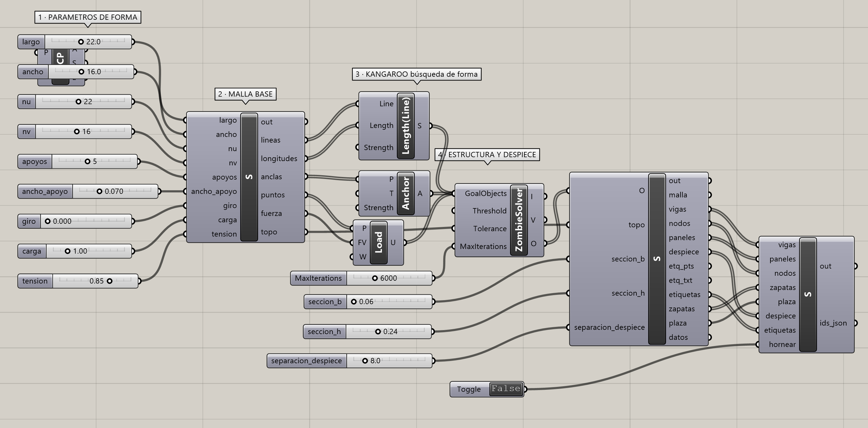Click the MaxIterations slider knob at 6000
Viewport: 868px width, 428px height.
tap(375, 278)
